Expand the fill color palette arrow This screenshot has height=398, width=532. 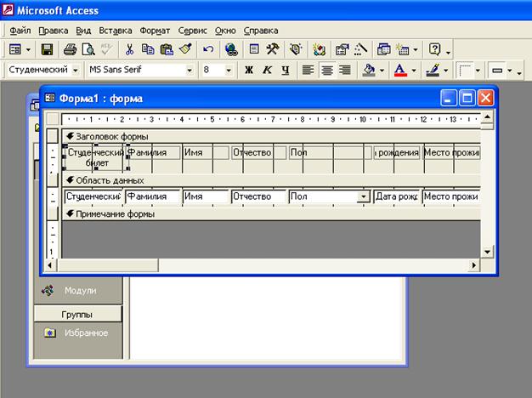(x=382, y=71)
